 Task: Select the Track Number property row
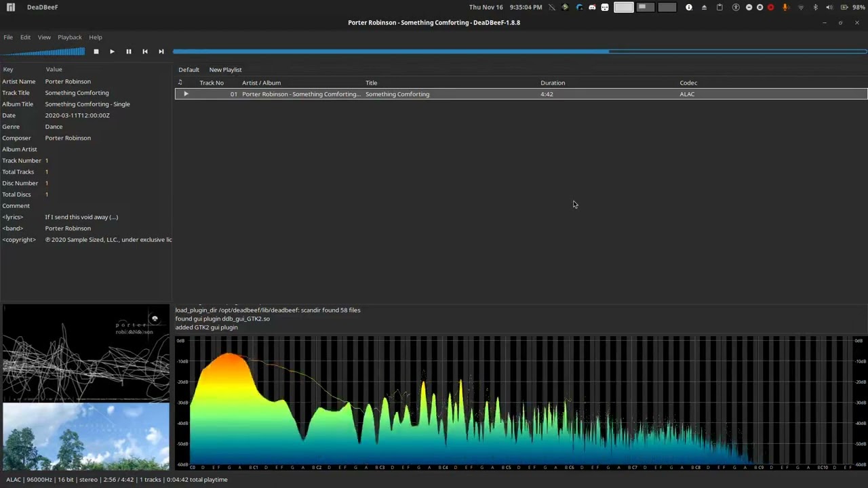(x=86, y=161)
